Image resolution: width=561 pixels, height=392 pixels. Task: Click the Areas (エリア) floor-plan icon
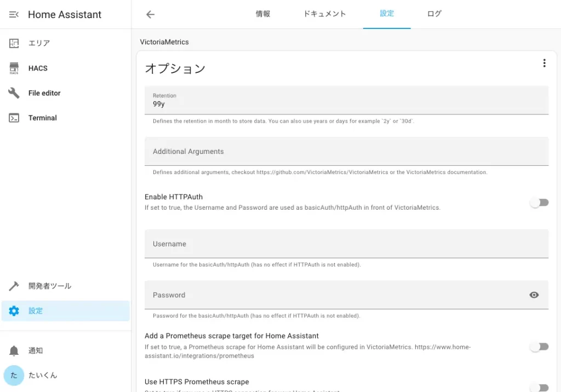14,43
